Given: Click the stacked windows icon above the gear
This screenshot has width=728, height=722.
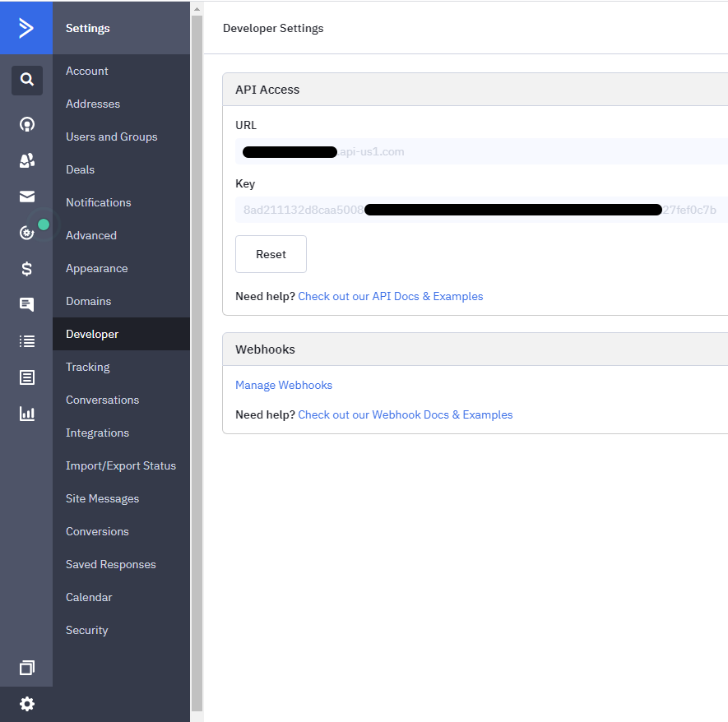Looking at the screenshot, I should 27,668.
